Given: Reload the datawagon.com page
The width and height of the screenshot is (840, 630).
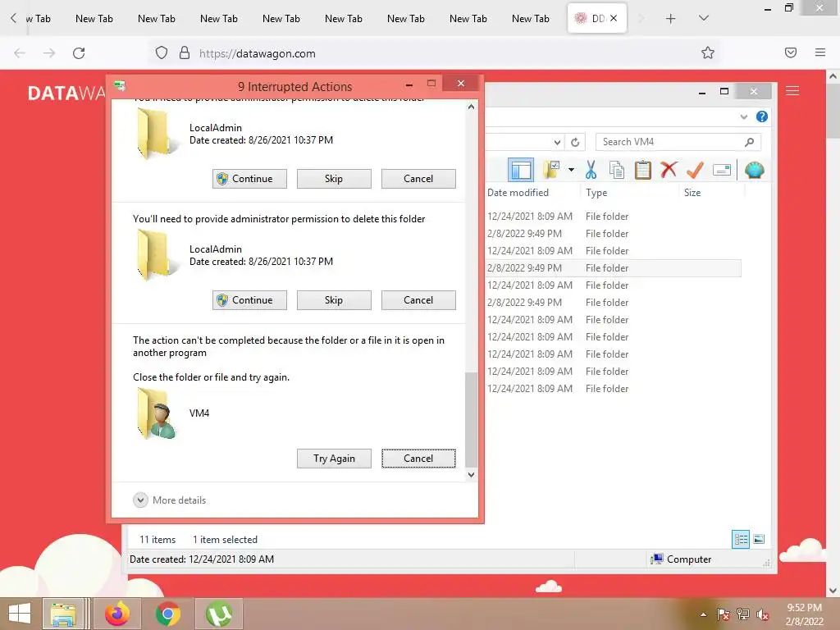Looking at the screenshot, I should click(x=79, y=53).
